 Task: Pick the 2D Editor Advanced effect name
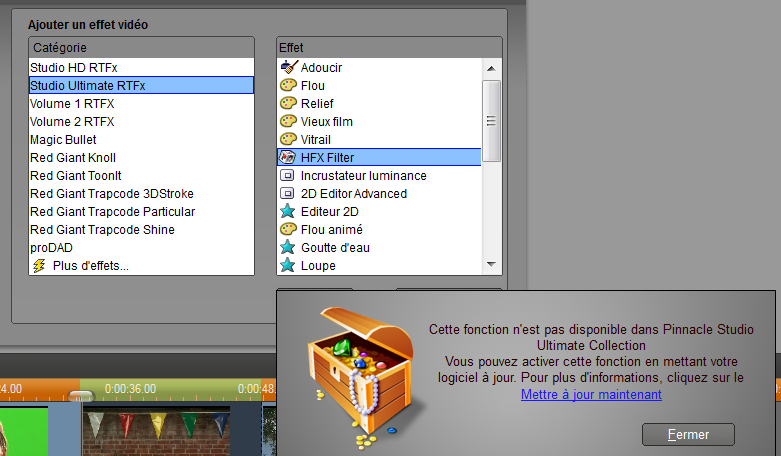tap(354, 193)
